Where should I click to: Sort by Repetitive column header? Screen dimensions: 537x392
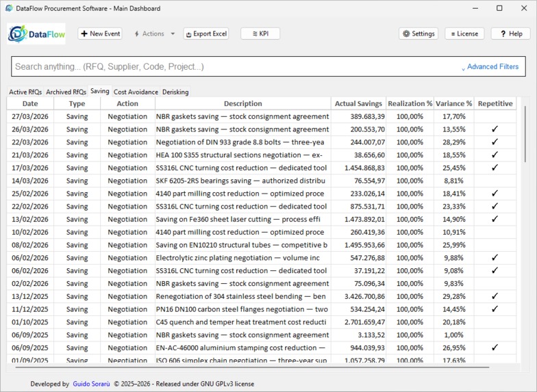tap(495, 103)
